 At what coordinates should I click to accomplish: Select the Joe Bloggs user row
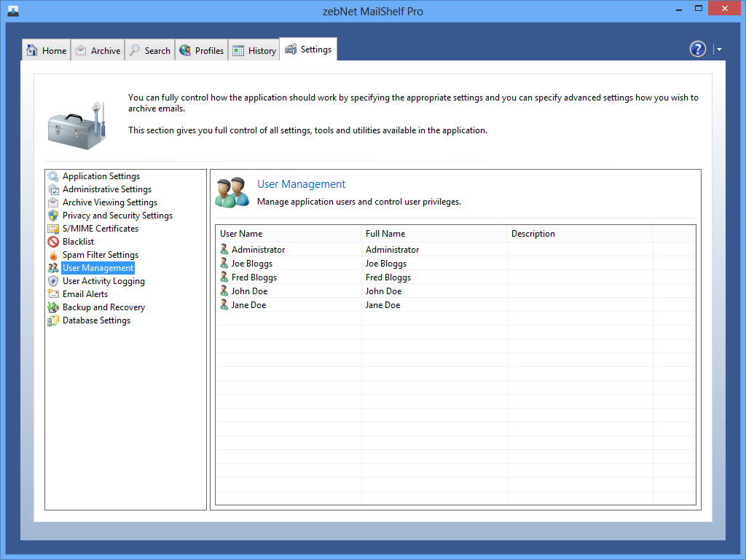(252, 264)
